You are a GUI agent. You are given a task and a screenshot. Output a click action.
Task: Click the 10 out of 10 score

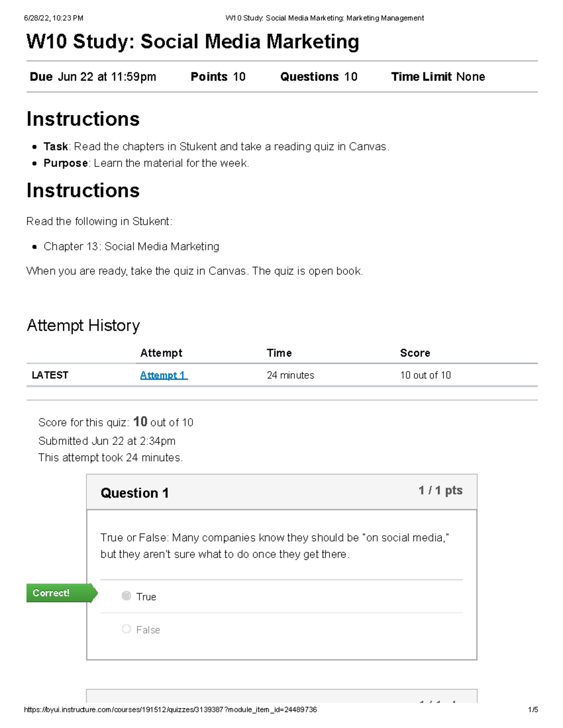[425, 375]
